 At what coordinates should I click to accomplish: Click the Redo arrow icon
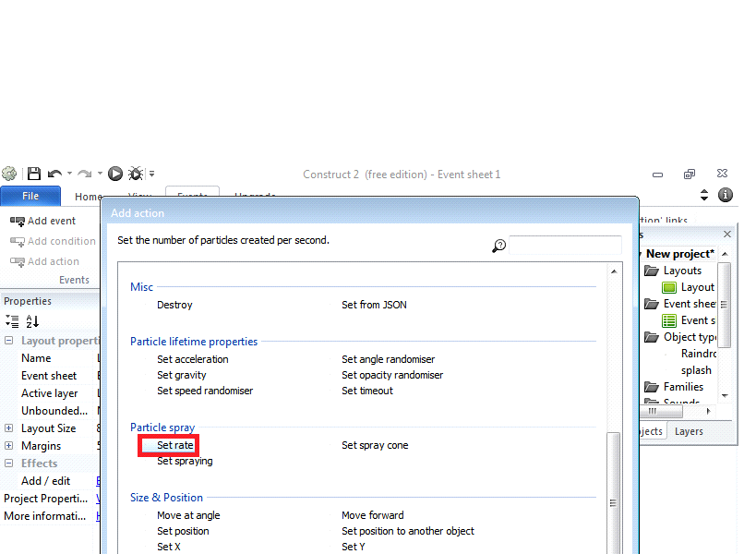(85, 174)
